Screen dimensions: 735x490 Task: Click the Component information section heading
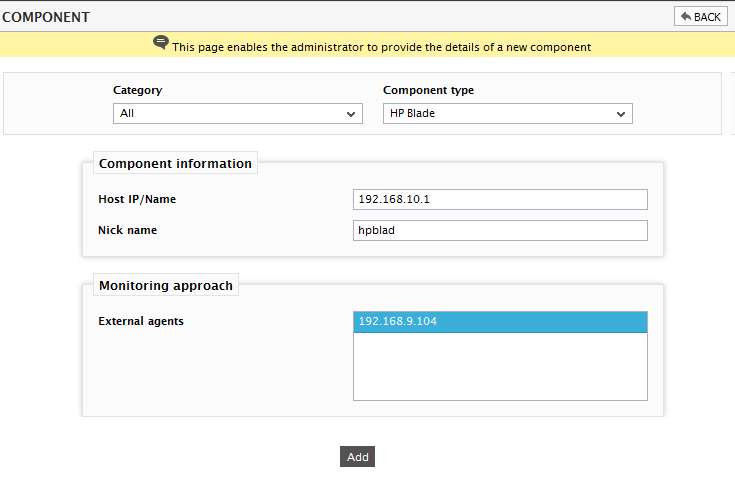pyautogui.click(x=175, y=163)
